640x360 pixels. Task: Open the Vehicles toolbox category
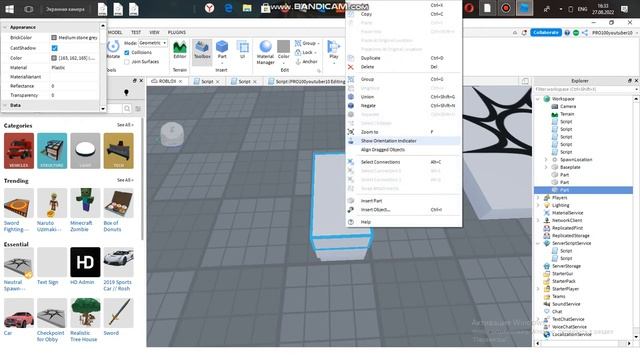pos(19,151)
